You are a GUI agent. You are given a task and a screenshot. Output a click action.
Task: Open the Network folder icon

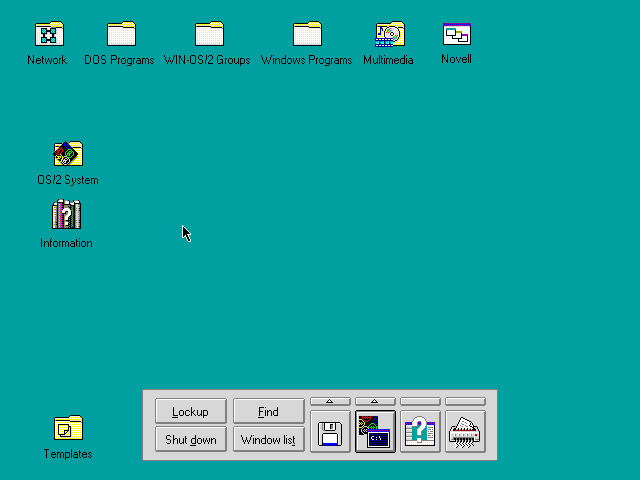49,33
